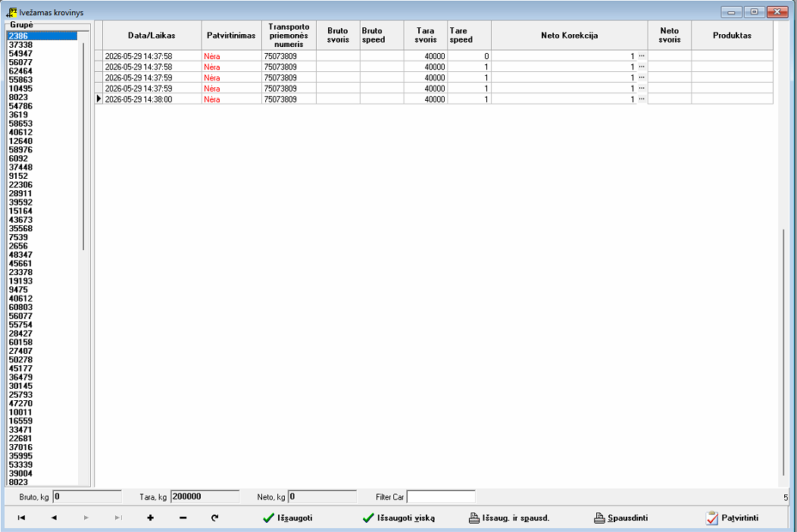Click the Spausdinti print button
The height and width of the screenshot is (532, 797).
(621, 518)
